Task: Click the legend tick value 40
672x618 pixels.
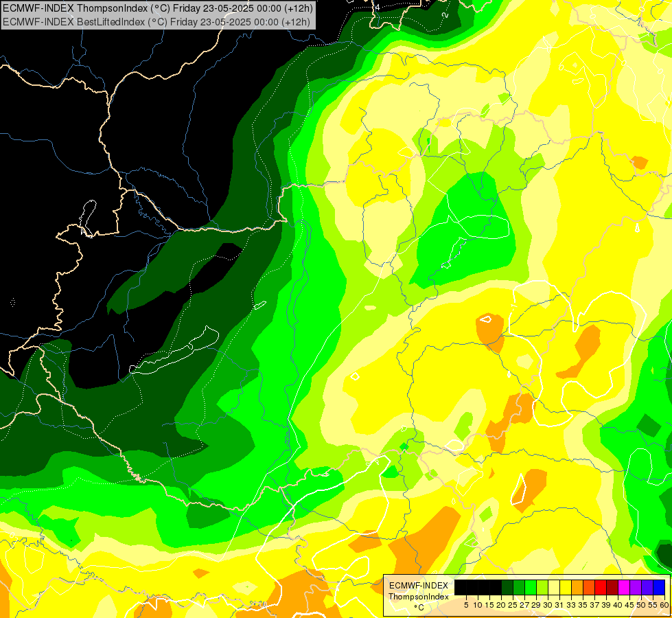Action: [618, 605]
